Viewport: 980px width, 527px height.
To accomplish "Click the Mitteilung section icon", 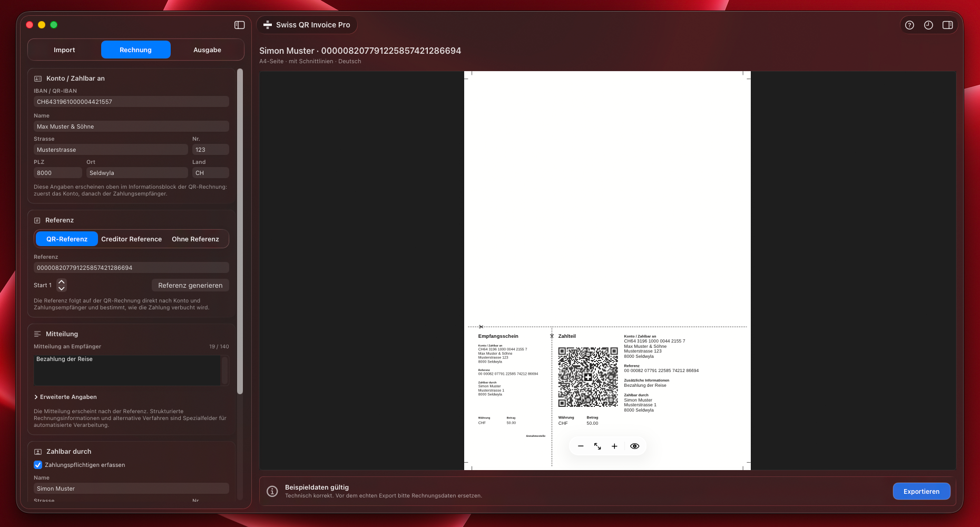I will 37,334.
